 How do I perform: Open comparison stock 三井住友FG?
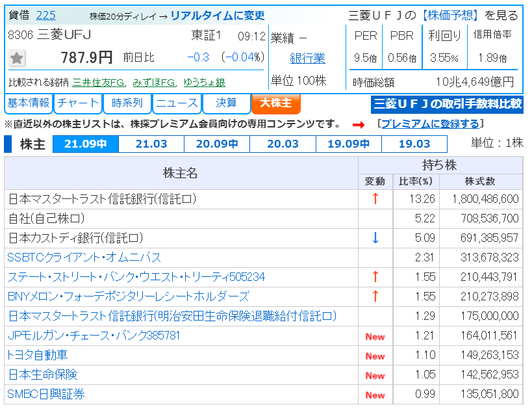coord(99,83)
